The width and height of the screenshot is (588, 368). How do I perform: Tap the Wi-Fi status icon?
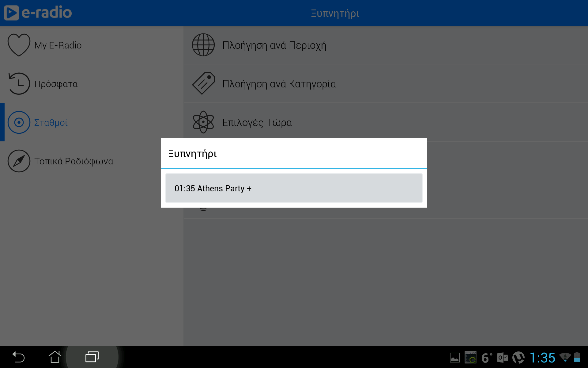pyautogui.click(x=565, y=357)
